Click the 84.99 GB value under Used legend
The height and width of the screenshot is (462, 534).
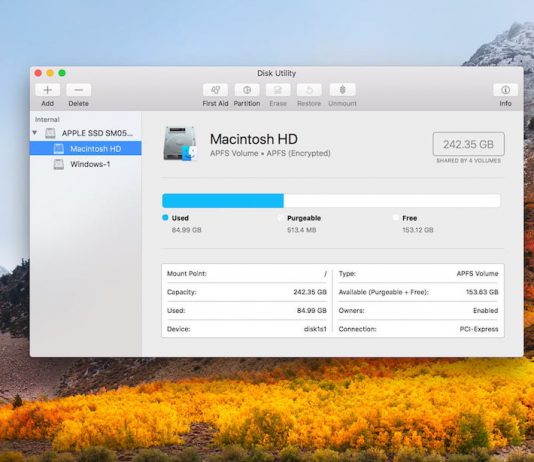[187, 230]
